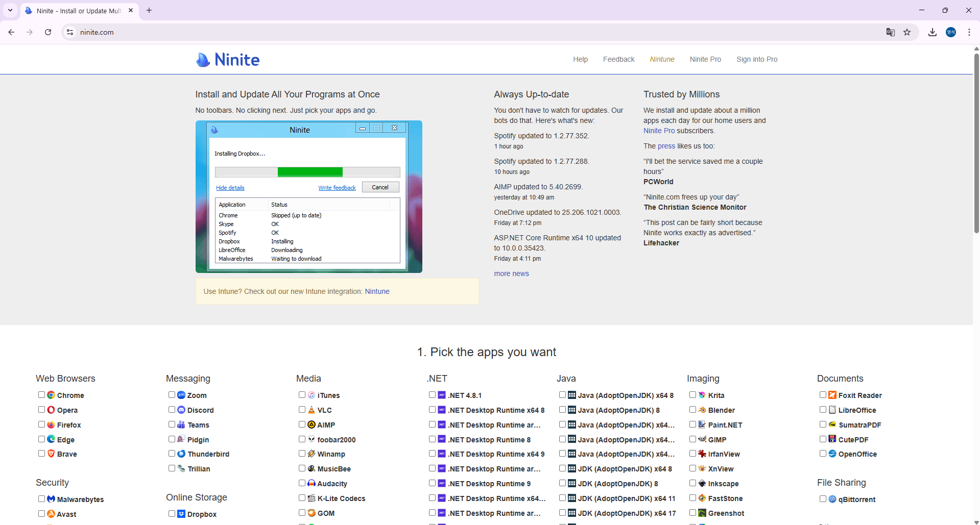Viewport: 980px width, 525px height.
Task: Click the Edge app icon
Action: tap(51, 439)
